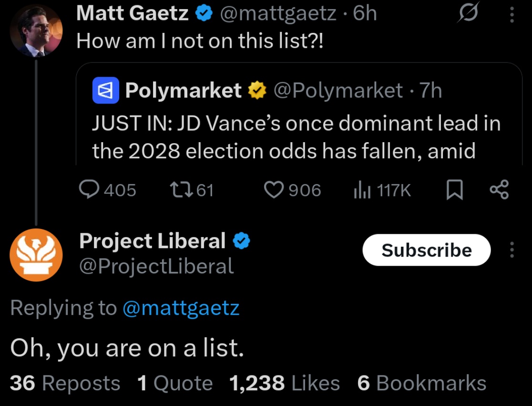Viewport: 532px width, 406px height.
Task: Click Matt Gaetz's blue verified badge
Action: point(204,13)
